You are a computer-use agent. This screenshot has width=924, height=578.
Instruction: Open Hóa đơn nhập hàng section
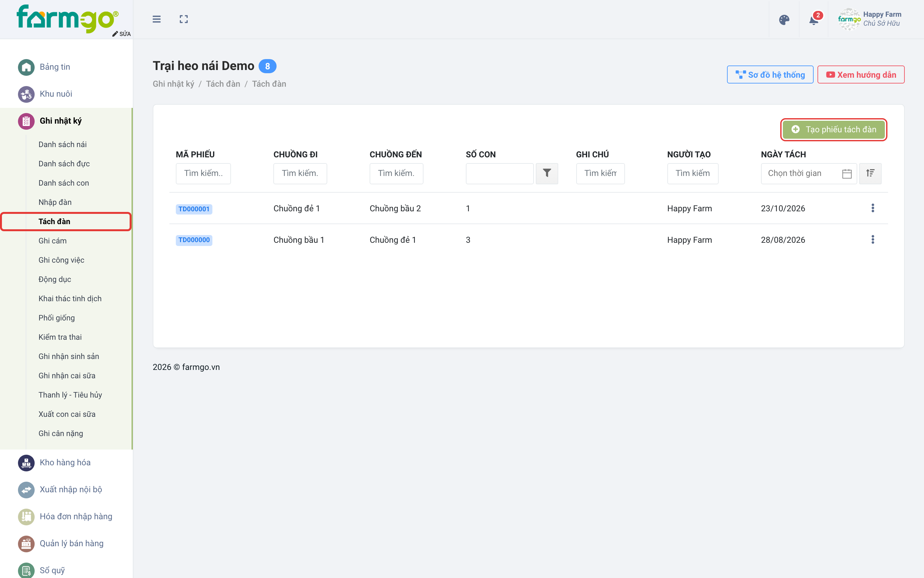76,516
